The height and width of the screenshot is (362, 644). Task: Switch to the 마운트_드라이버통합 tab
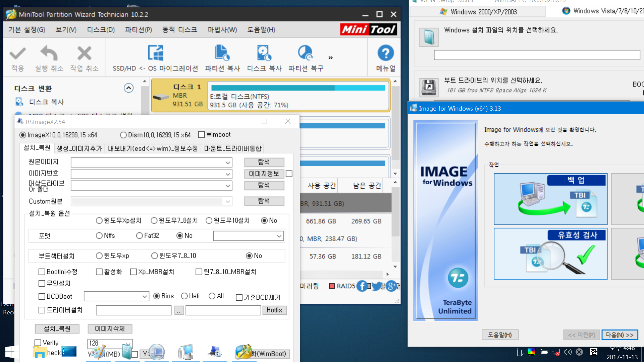pos(233,148)
